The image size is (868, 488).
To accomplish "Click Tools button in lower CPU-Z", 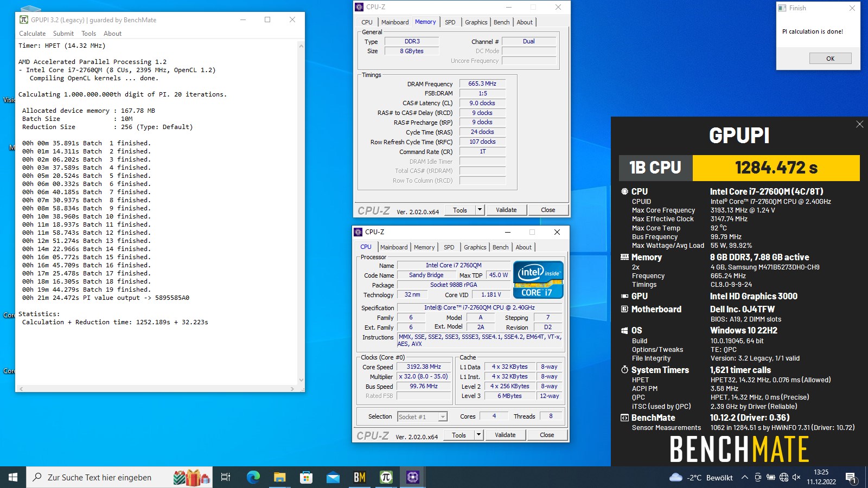I will pos(459,435).
